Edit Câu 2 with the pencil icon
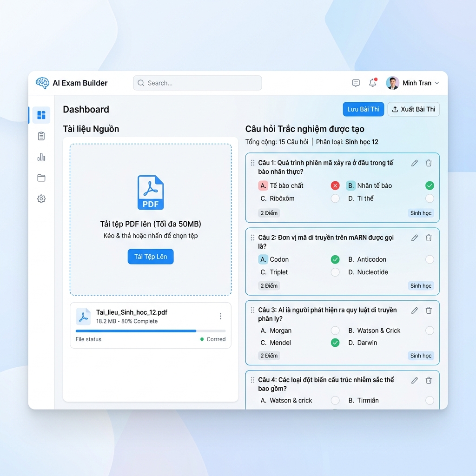This screenshot has width=476, height=476. tap(415, 238)
